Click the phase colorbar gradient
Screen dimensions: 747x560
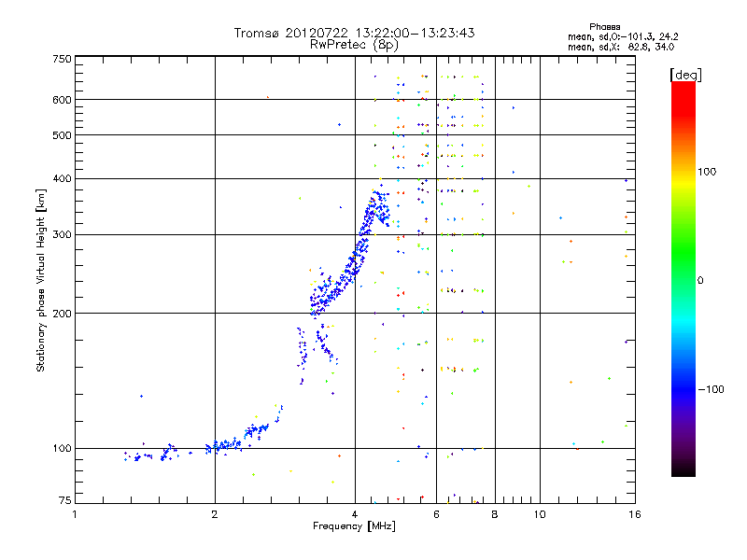[x=684, y=278]
